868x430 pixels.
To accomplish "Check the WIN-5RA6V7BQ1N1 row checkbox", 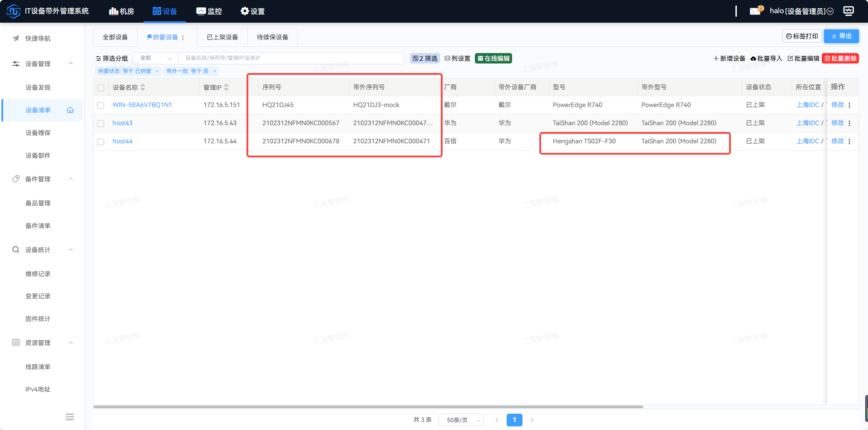I will click(101, 105).
